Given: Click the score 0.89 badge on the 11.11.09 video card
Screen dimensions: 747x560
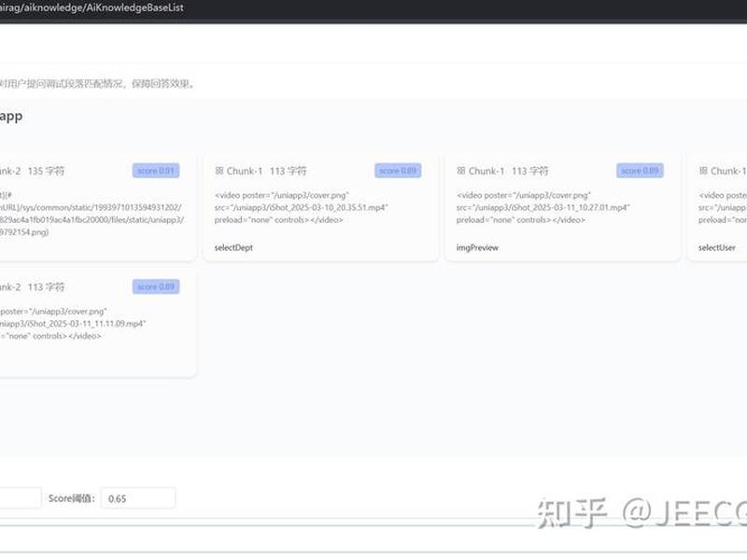Looking at the screenshot, I should click(156, 287).
